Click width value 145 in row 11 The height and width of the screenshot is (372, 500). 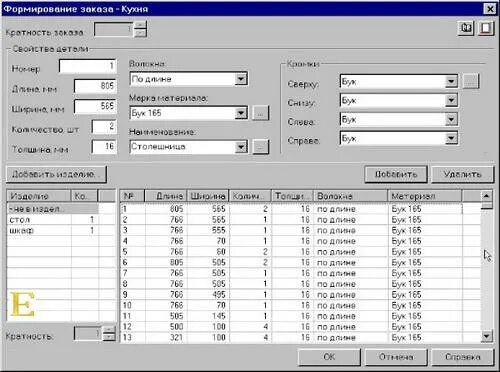(x=219, y=316)
